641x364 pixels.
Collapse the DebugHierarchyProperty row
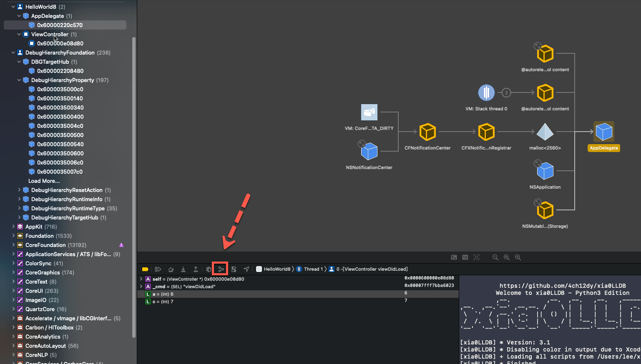pos(19,80)
